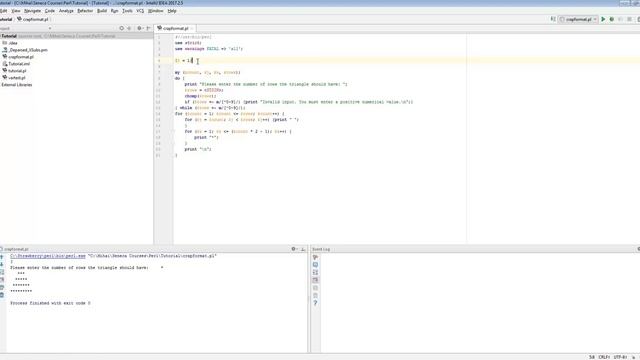Click the first icon in Event Log toolbar
Screen dimensions: 640x360
[x=315, y=257]
